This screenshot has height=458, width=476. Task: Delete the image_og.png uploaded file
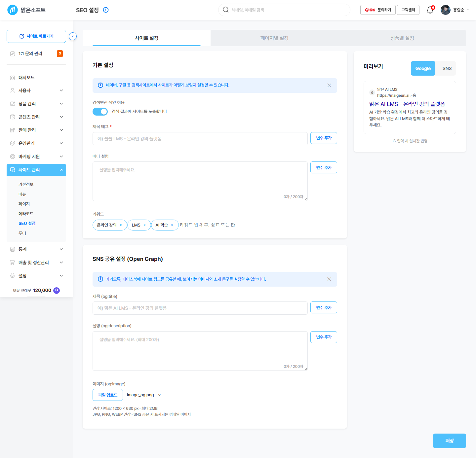point(159,395)
